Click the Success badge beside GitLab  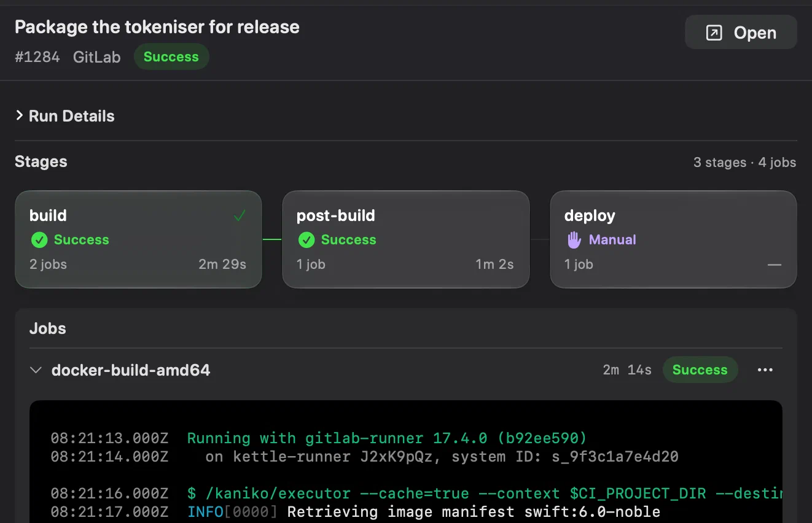(x=171, y=57)
